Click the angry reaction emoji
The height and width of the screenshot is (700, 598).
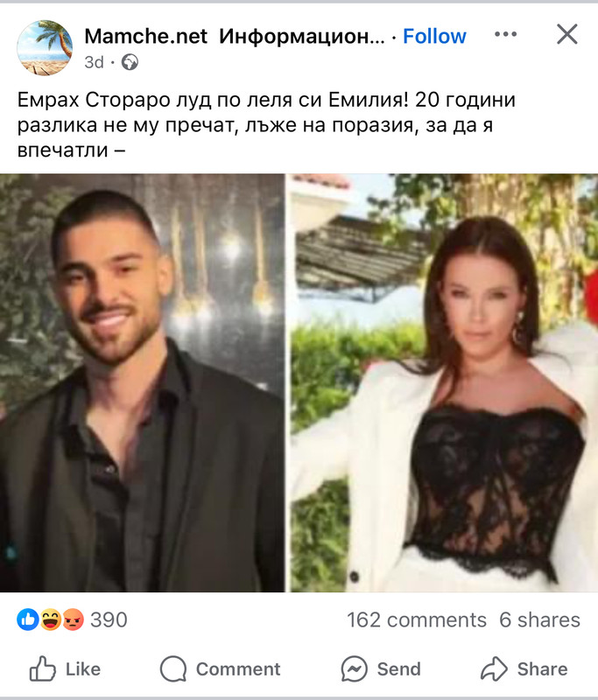(74, 619)
